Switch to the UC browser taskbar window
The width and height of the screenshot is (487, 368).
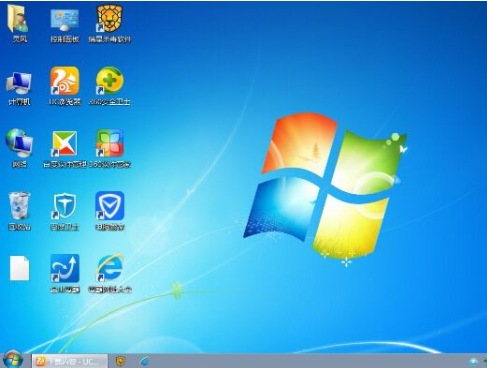coord(70,361)
